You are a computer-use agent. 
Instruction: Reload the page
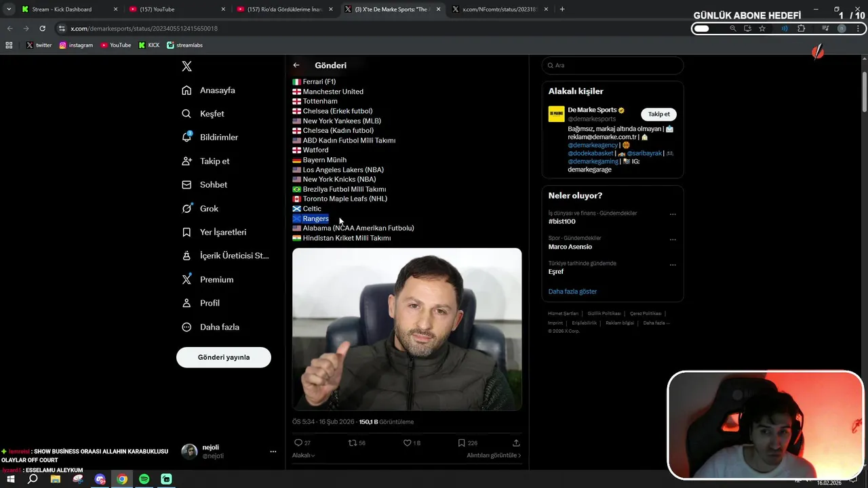(x=42, y=28)
